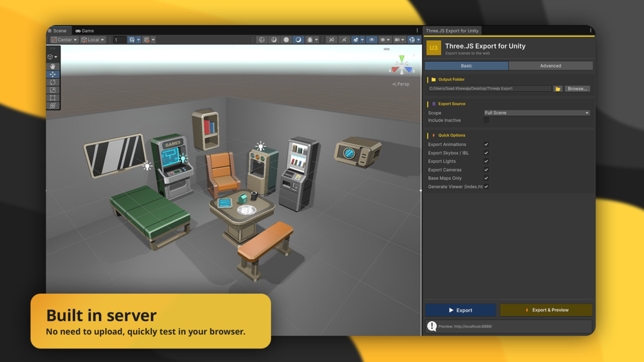644x362 pixels.
Task: Toggle scene audio mute icon
Action: click(344, 40)
